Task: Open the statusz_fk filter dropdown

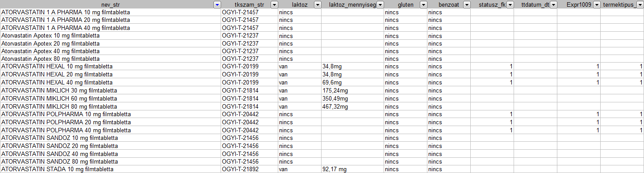Action: (510, 4)
